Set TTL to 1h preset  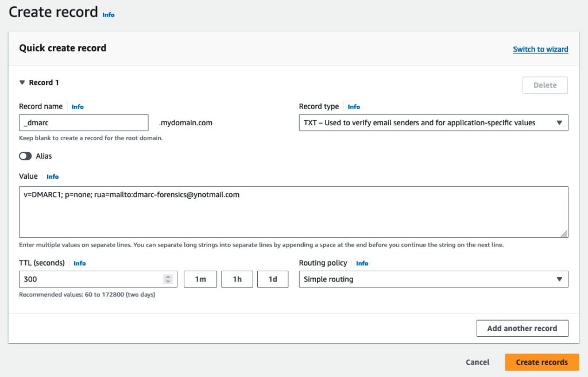[237, 279]
